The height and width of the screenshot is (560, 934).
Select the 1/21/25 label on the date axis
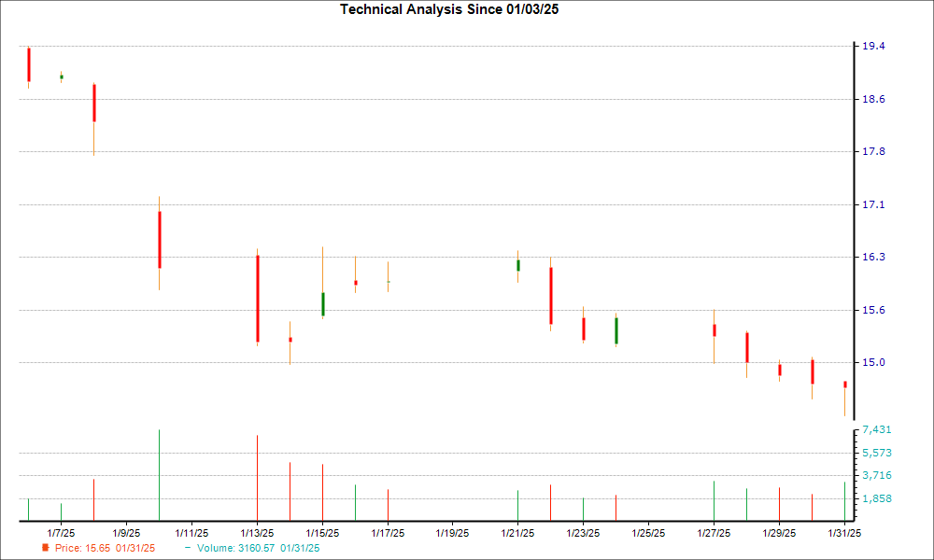click(518, 528)
